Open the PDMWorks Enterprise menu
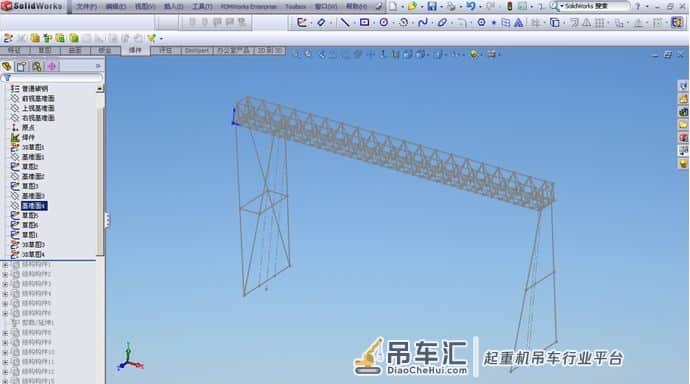This screenshot has width=690, height=384. (249, 7)
